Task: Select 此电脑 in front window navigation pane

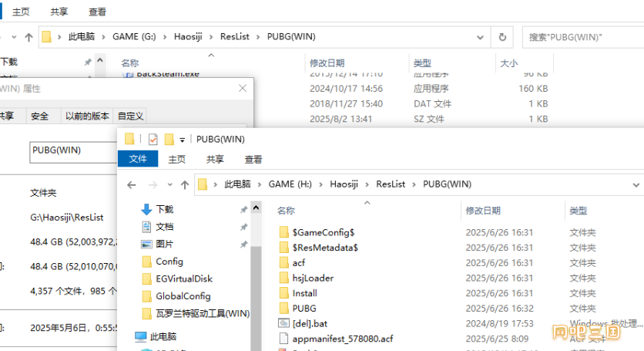Action: point(163,336)
